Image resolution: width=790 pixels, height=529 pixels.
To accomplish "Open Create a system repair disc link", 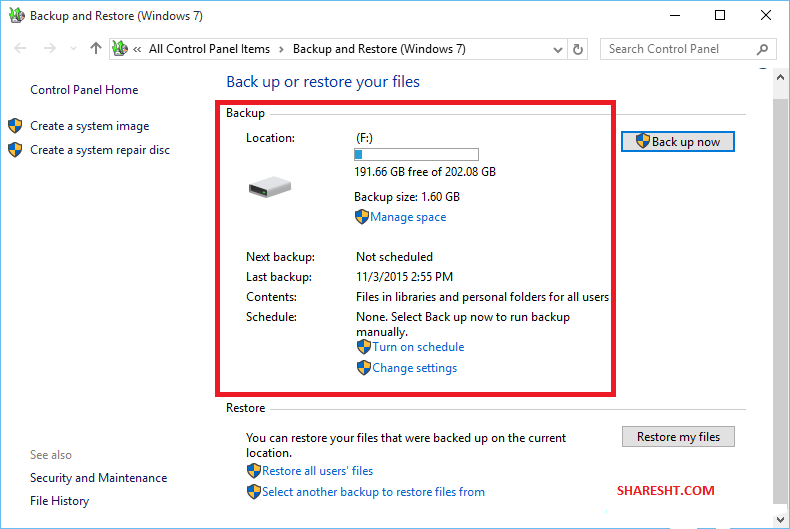I will (100, 150).
